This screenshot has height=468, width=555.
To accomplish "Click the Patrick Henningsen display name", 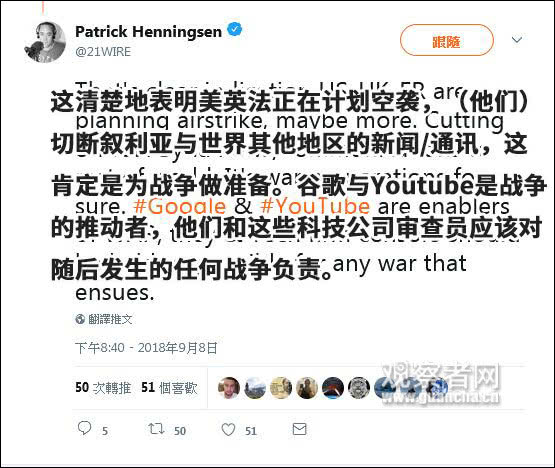I will 148,32.
